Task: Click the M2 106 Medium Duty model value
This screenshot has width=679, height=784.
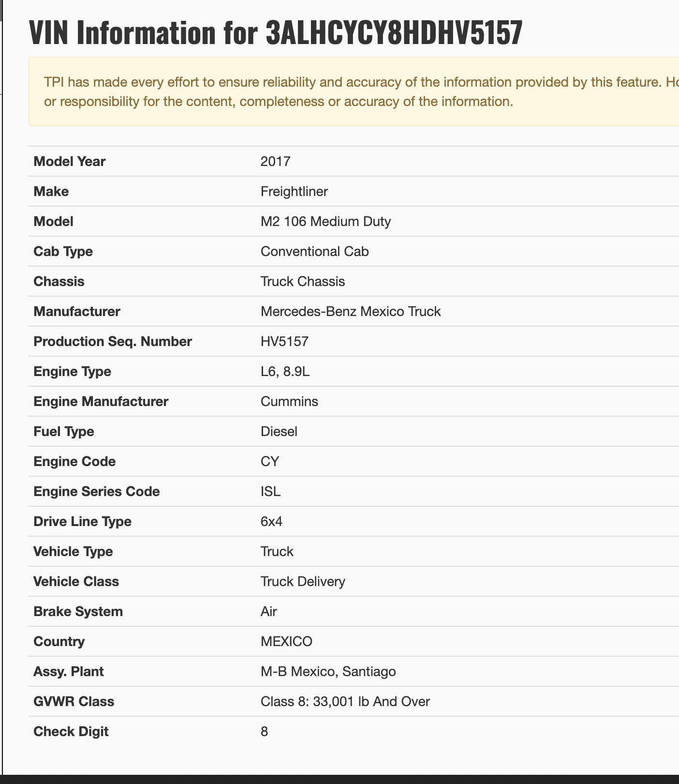Action: coord(325,221)
